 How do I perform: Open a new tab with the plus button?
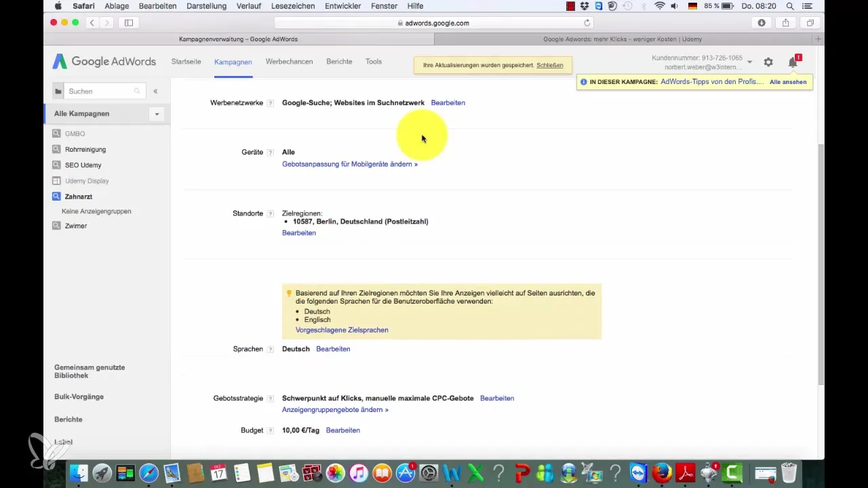point(818,39)
